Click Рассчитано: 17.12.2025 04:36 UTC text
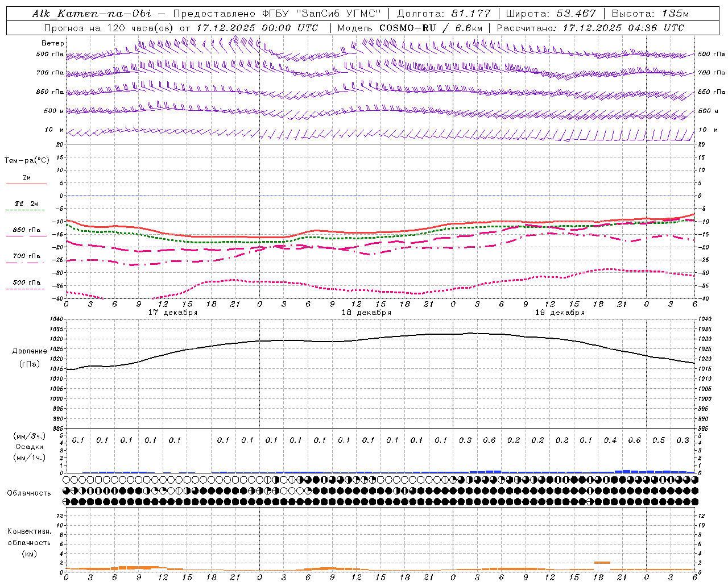The height and width of the screenshot is (582, 728). (591, 27)
